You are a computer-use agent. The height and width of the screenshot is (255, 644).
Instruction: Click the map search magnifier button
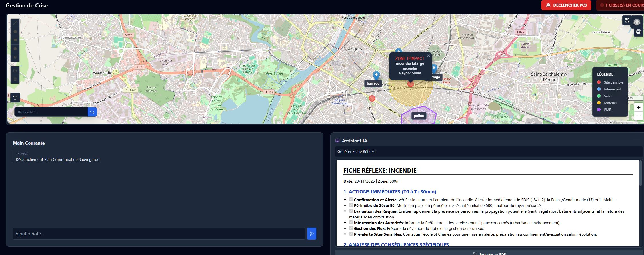tap(92, 112)
